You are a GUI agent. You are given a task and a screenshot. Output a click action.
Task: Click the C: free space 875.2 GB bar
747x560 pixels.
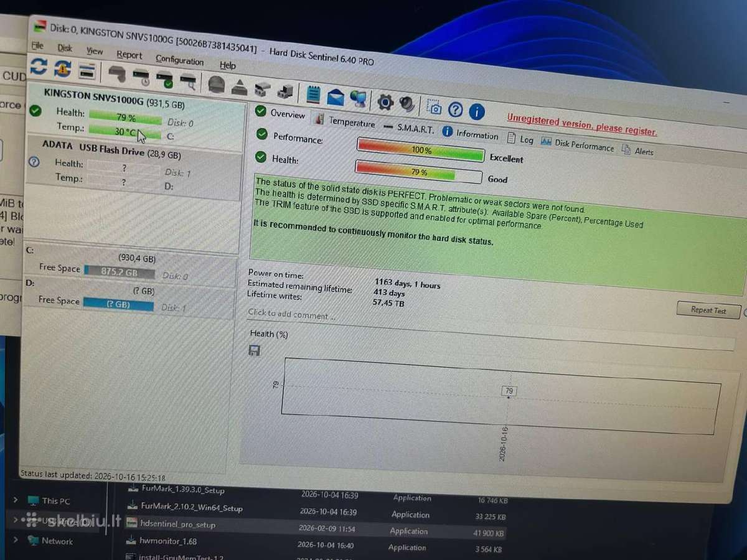pos(118,272)
